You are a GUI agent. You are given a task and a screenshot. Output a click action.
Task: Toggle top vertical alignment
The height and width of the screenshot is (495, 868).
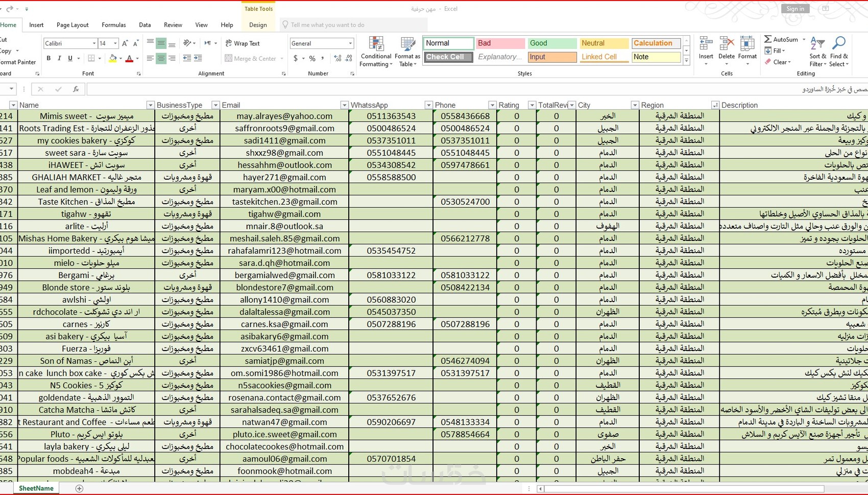coord(150,43)
